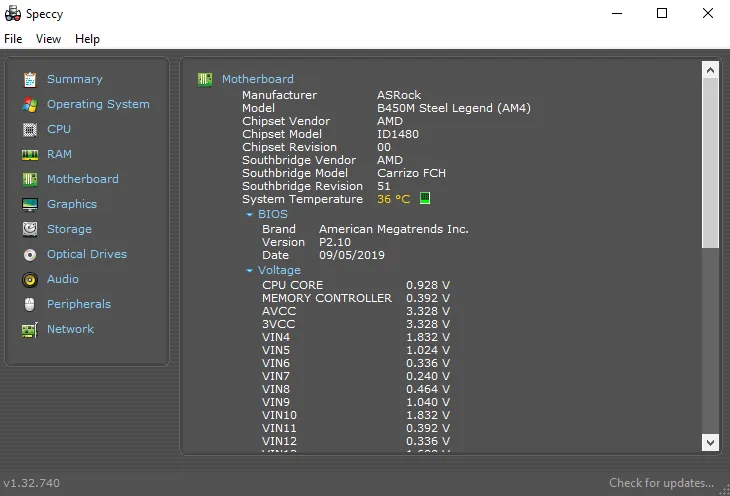Click the VIN10 voltage label

coord(279,415)
